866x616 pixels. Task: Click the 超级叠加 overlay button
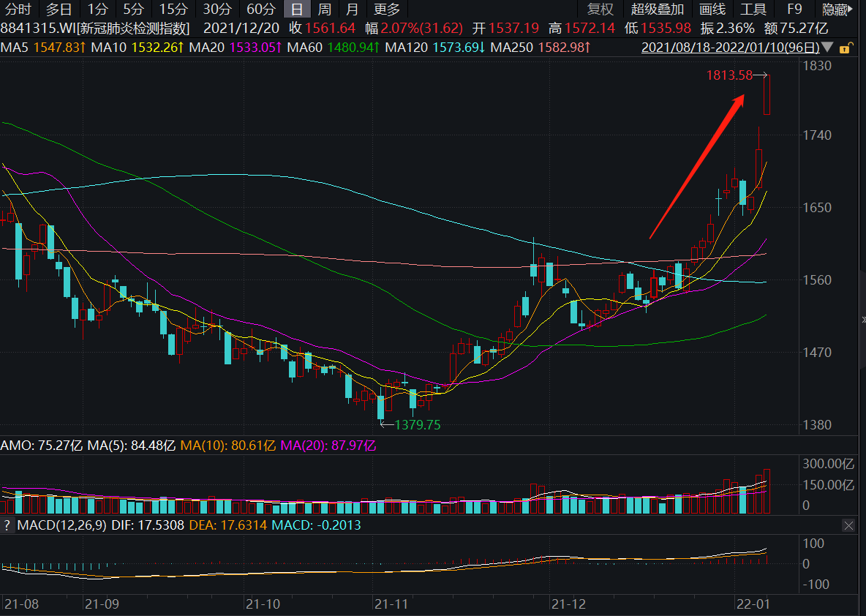(658, 10)
